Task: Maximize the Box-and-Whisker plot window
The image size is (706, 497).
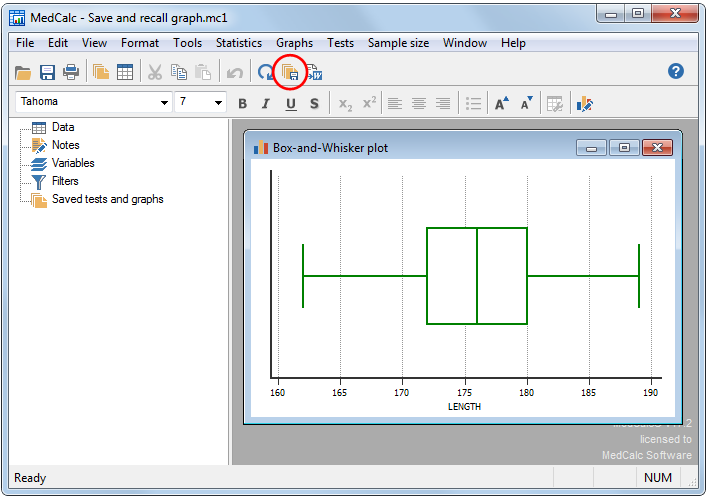Action: [x=625, y=148]
